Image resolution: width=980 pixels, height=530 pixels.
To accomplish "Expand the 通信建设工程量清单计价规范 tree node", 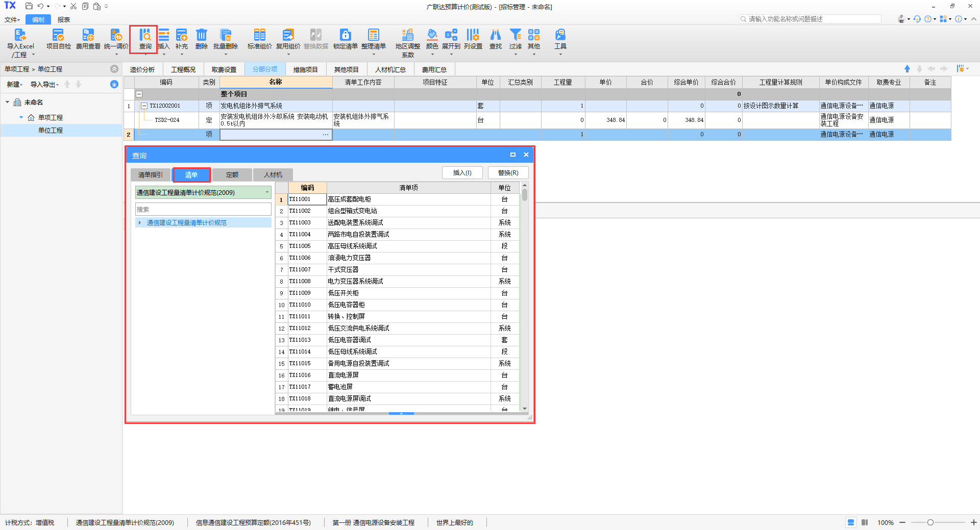I will click(140, 223).
